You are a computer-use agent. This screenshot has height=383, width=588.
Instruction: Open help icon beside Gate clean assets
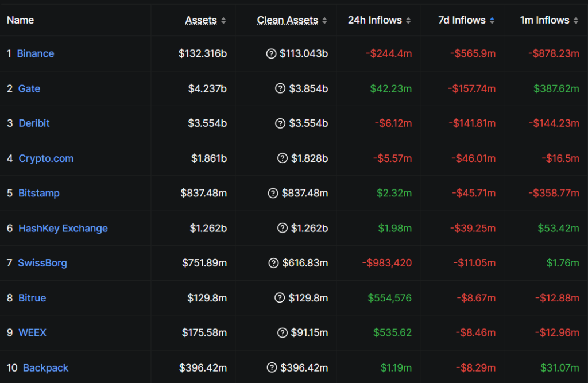pos(280,88)
